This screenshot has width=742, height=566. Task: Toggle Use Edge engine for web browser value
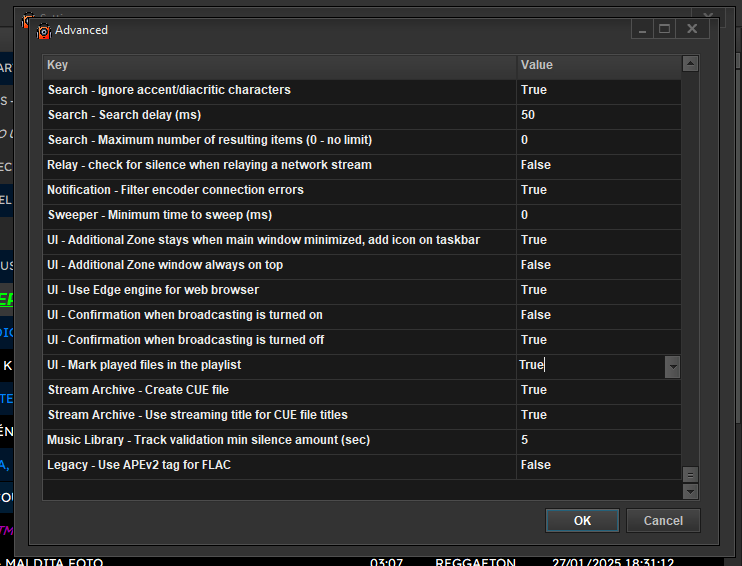(x=597, y=290)
